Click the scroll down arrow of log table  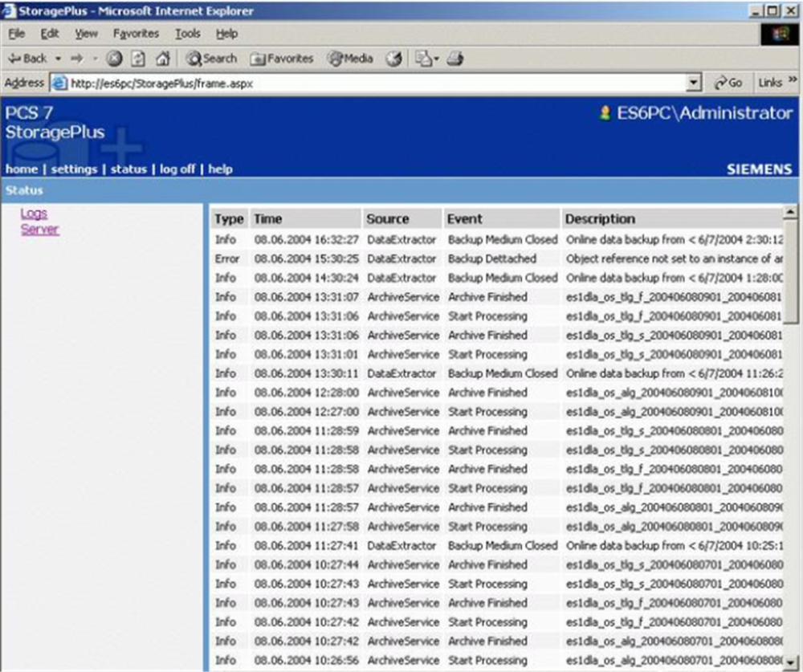(791, 662)
